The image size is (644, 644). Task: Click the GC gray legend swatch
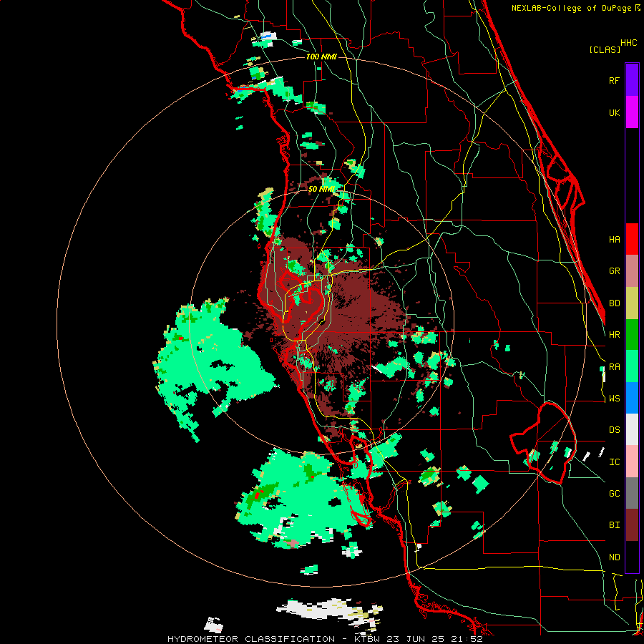632,493
